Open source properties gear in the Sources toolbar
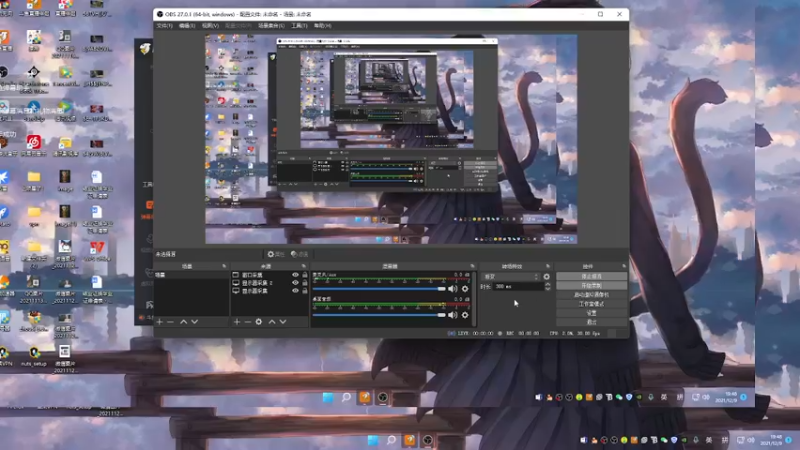 [259, 322]
